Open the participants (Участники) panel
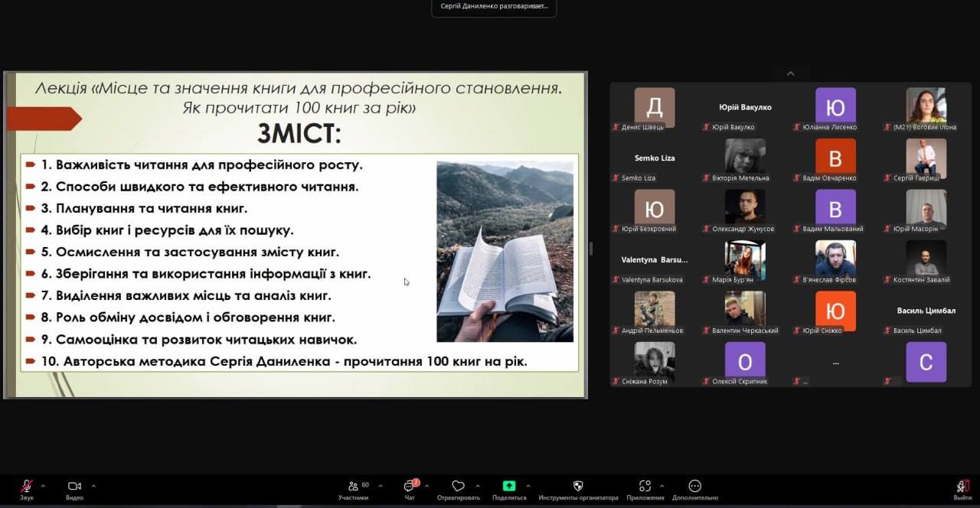Viewport: 980px width, 508px height. [x=353, y=487]
